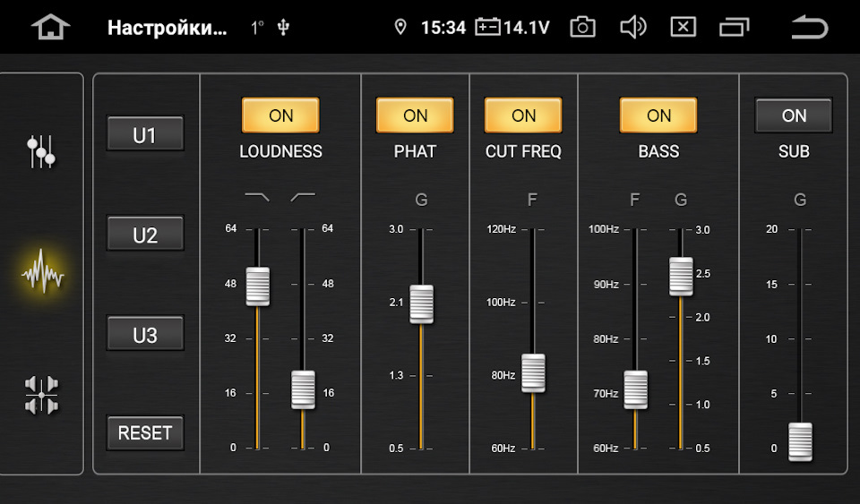Open the speaker balance/fader tab

pos(42,395)
